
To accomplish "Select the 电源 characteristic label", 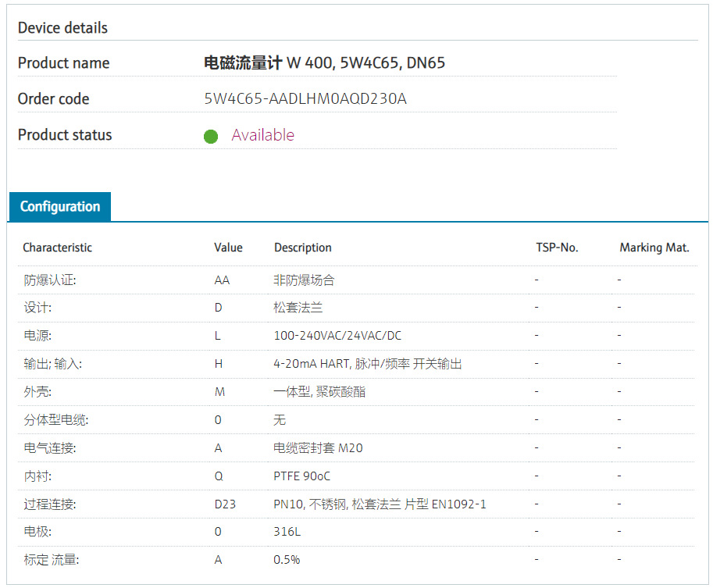I will coord(37,336).
